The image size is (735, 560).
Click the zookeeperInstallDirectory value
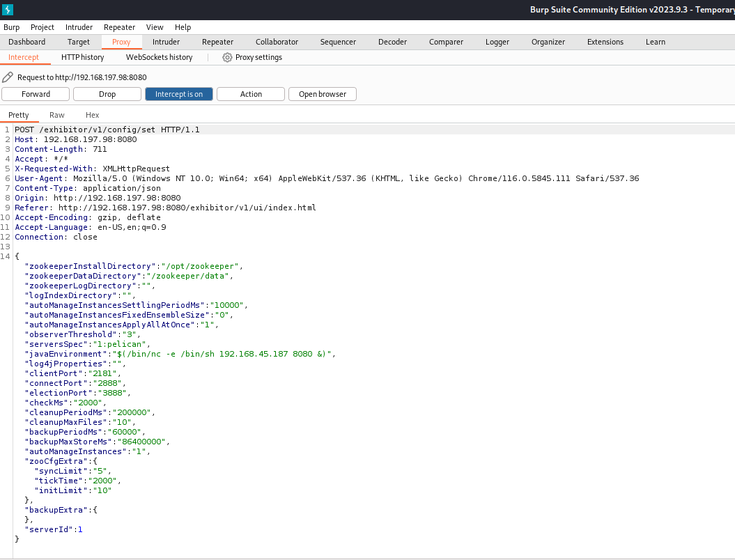tap(200, 266)
